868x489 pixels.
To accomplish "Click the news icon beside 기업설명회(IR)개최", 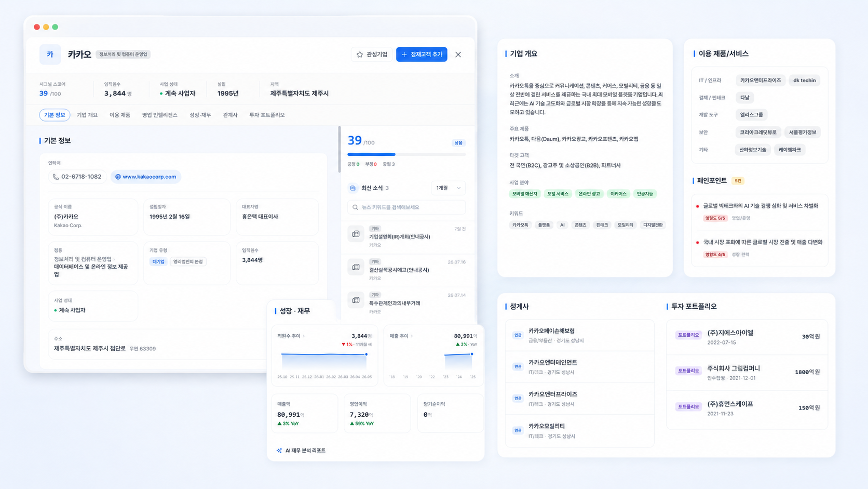I will (x=356, y=234).
